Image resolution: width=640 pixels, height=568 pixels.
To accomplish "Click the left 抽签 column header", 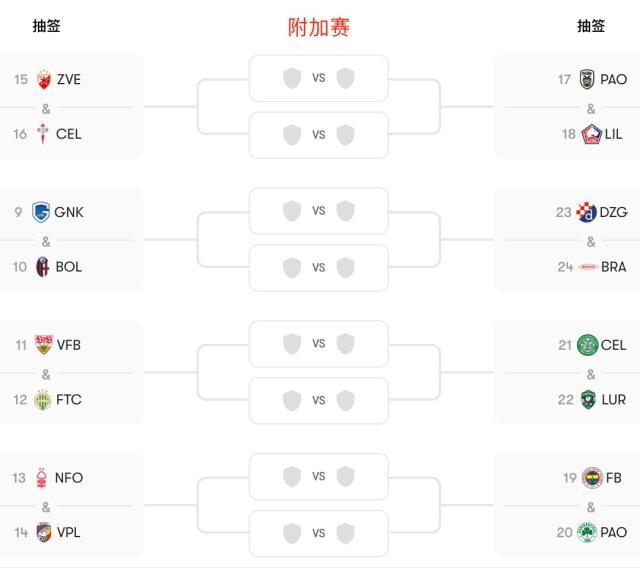I will (x=46, y=26).
